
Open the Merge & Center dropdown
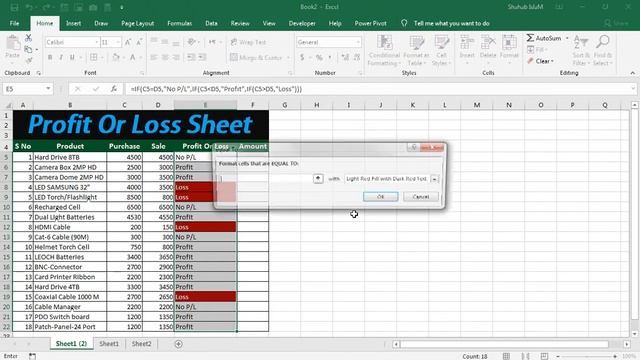point(288,58)
